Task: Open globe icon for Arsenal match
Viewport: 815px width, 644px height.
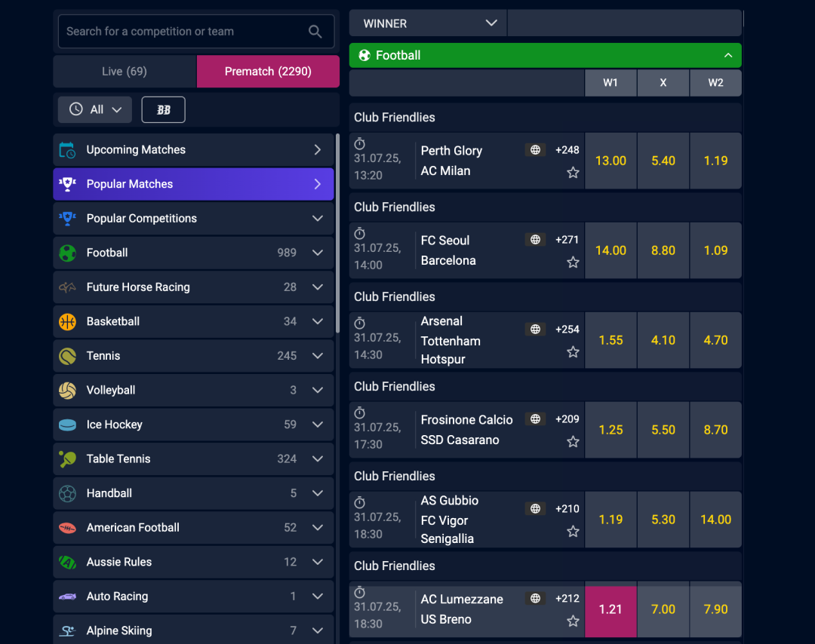Action: [535, 330]
